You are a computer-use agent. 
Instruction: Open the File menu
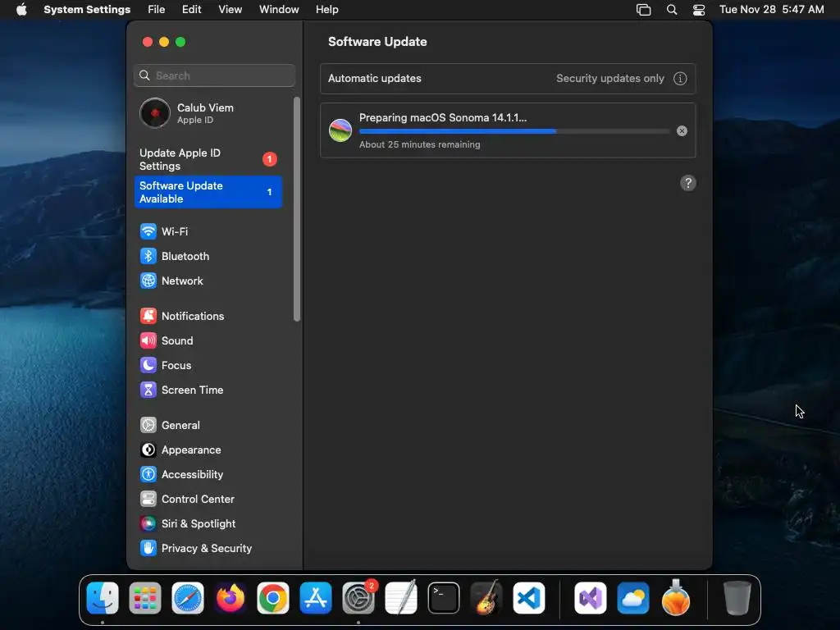click(x=157, y=10)
